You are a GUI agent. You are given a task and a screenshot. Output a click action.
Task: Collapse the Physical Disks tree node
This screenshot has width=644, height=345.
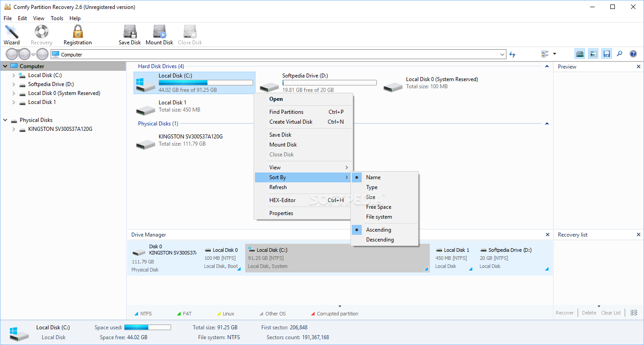click(5, 120)
